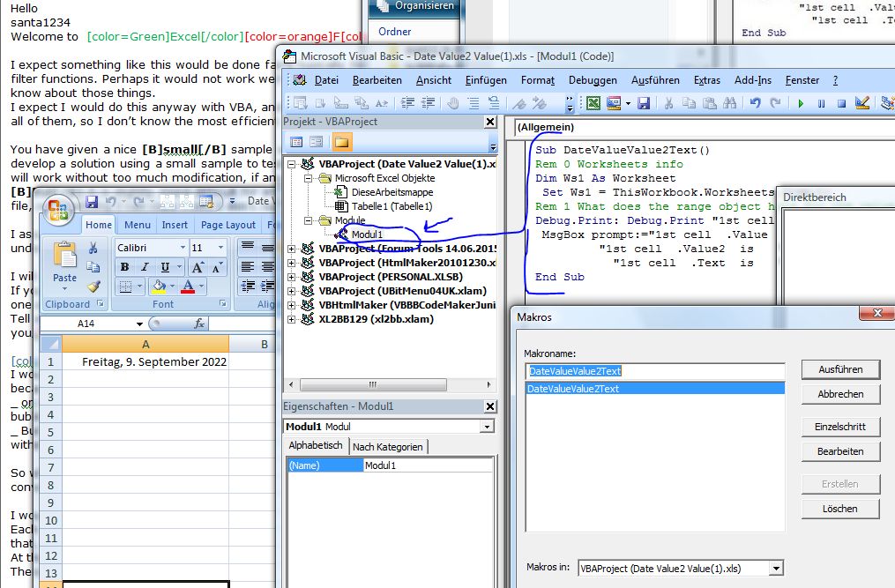
Task: Click the Makroname input field
Action: coord(654,371)
